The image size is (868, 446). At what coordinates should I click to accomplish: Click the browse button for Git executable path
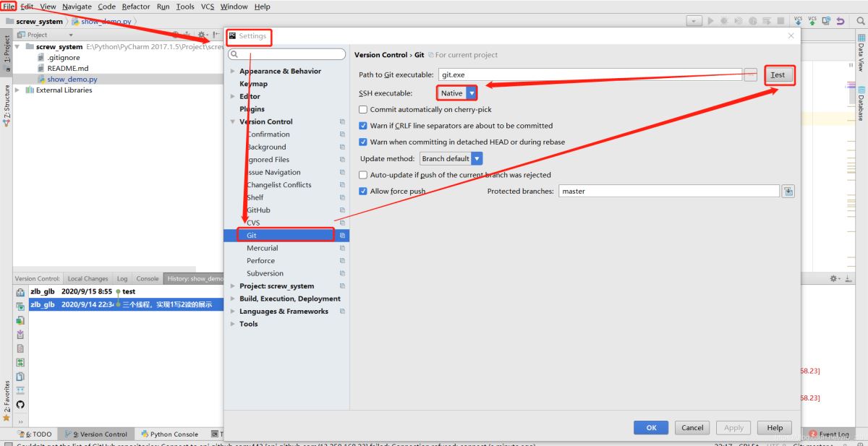pos(751,74)
